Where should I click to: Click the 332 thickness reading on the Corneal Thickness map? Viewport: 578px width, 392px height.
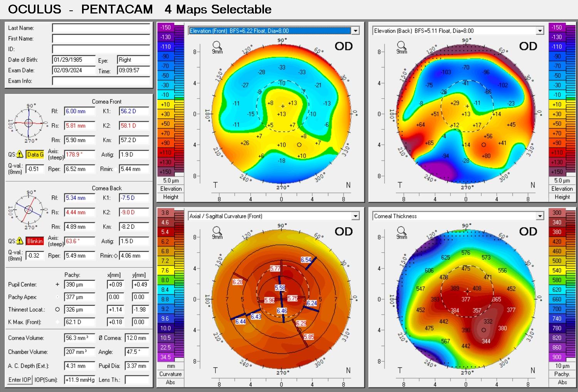tap(488, 322)
